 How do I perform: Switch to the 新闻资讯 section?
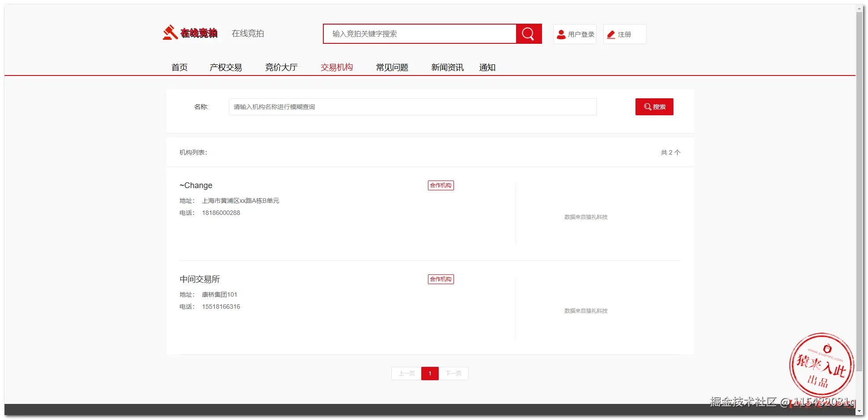pyautogui.click(x=448, y=67)
